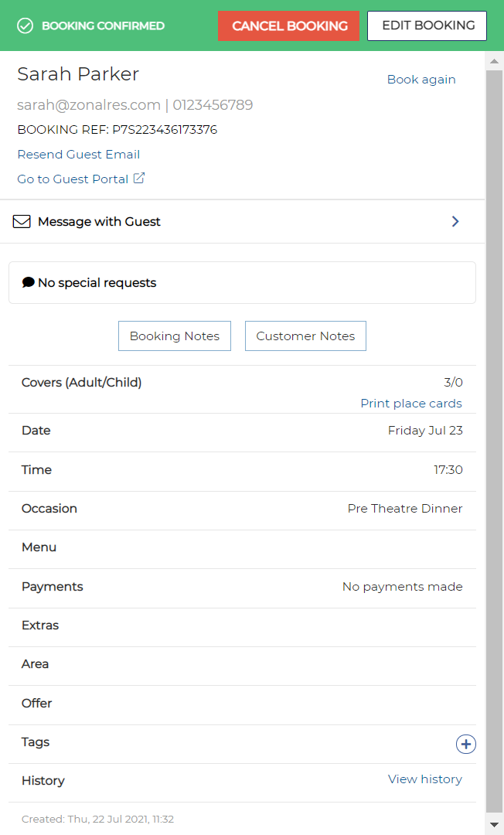The image size is (504, 835).
Task: Click the speech bubble special requests icon
Action: click(29, 283)
